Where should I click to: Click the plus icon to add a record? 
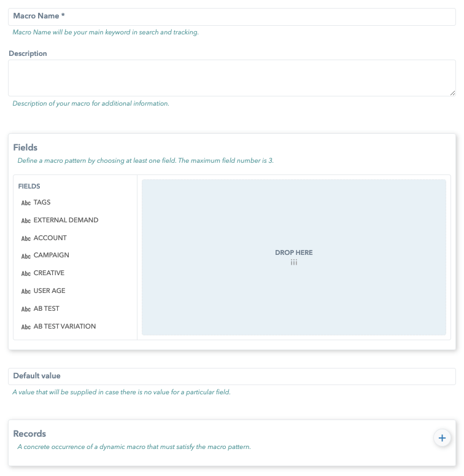tap(441, 438)
